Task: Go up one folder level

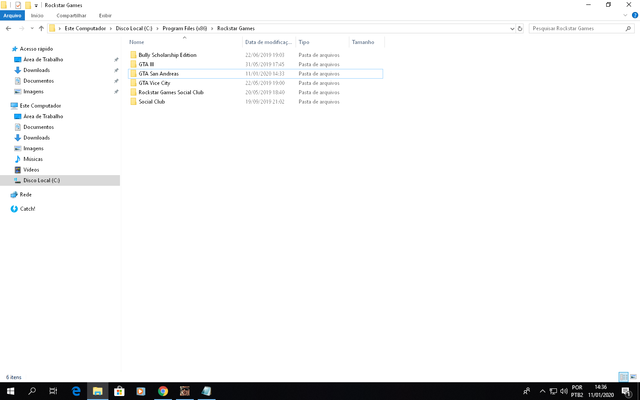Action: point(41,29)
